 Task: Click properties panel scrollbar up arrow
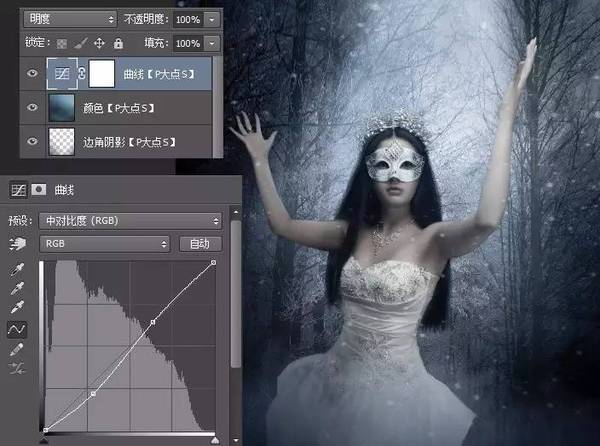point(236,212)
